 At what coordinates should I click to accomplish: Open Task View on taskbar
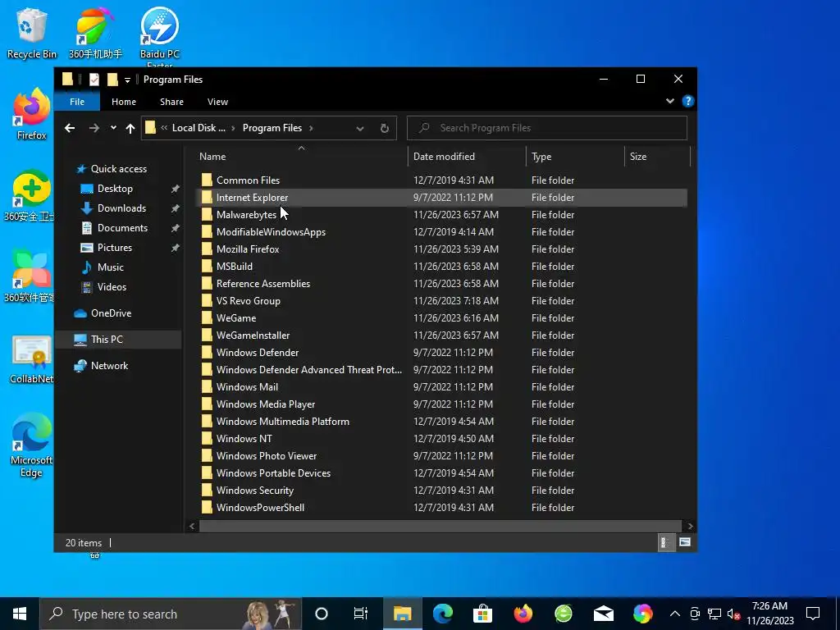tap(361, 614)
